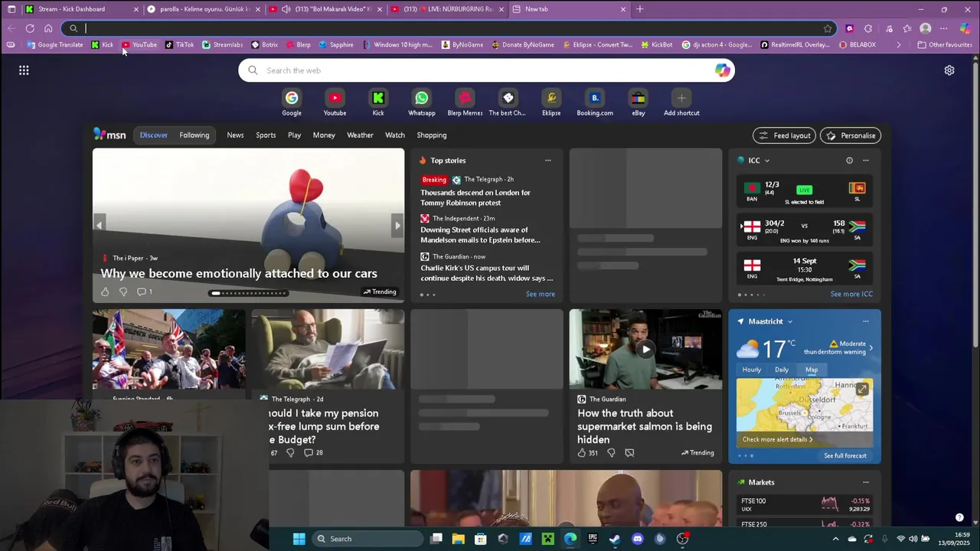Show previous featured story arrow
This screenshot has width=980, height=551.
[99, 225]
